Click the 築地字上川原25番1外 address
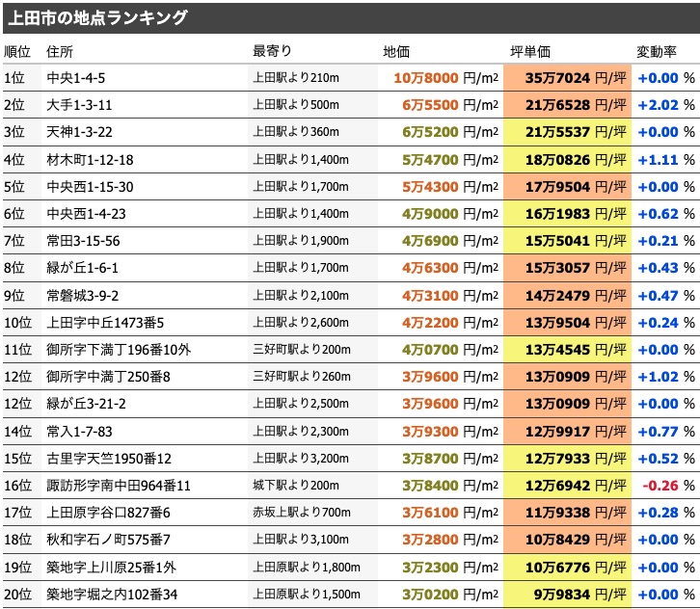 (111, 568)
